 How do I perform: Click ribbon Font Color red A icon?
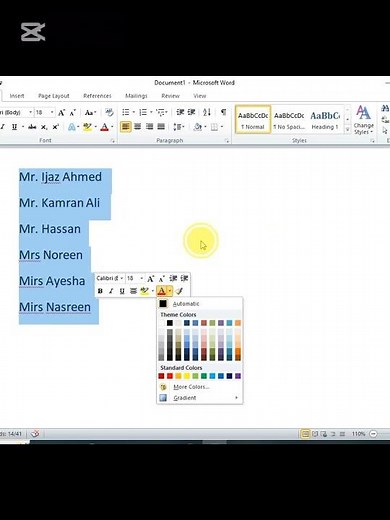coord(104,127)
